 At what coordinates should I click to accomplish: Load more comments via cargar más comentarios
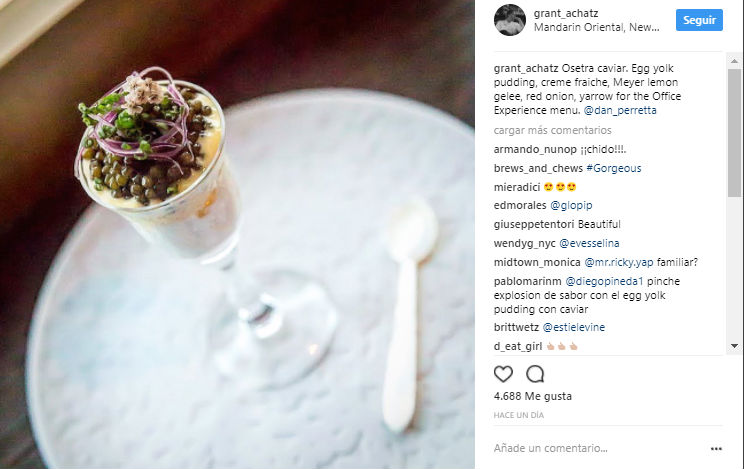(x=552, y=130)
